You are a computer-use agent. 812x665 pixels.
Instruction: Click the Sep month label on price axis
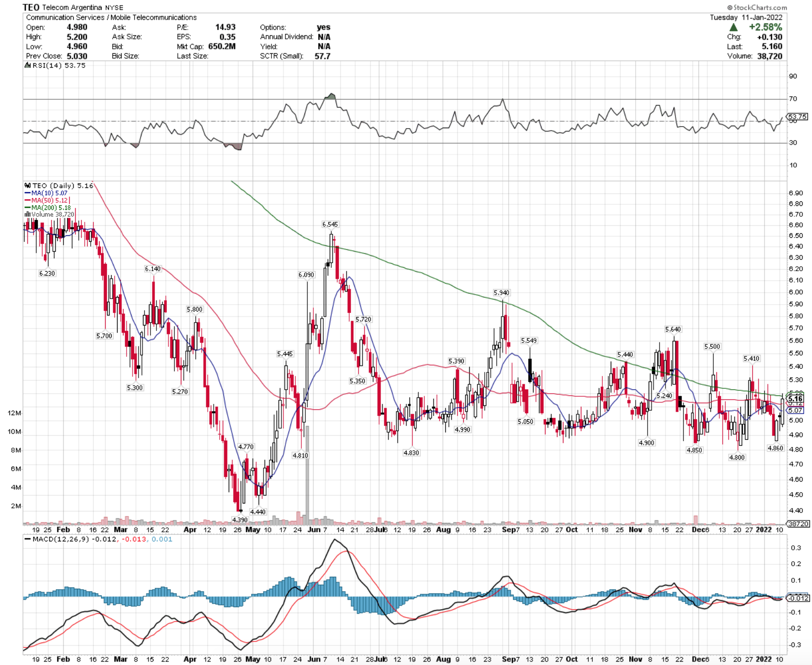click(509, 529)
